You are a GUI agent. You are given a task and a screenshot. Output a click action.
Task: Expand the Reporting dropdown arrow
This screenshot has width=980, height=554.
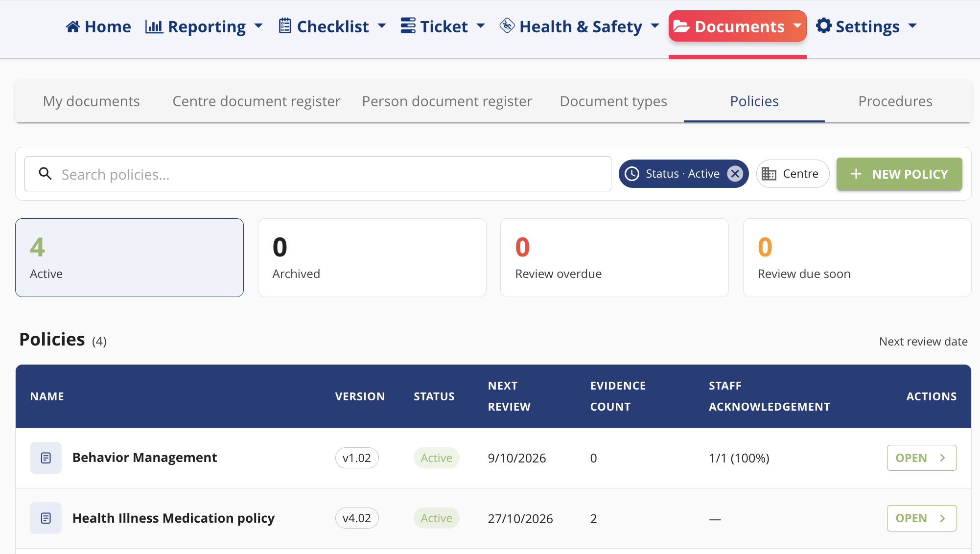click(x=258, y=25)
